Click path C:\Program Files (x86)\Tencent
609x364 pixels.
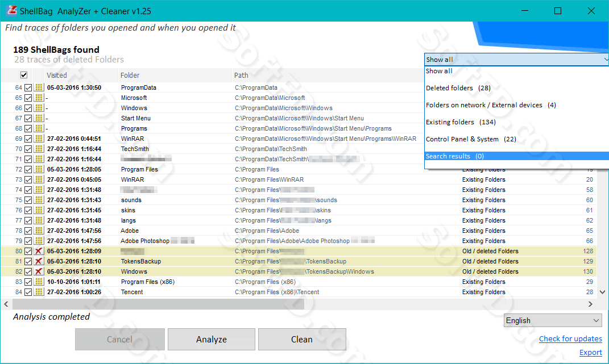[x=277, y=292]
